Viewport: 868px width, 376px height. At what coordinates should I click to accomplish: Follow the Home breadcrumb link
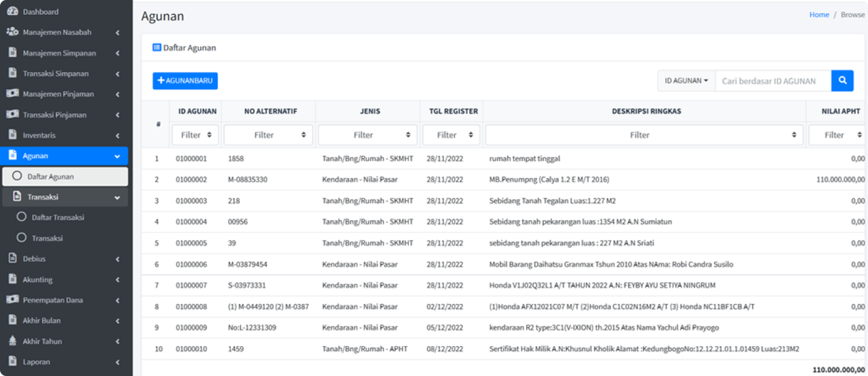[818, 15]
